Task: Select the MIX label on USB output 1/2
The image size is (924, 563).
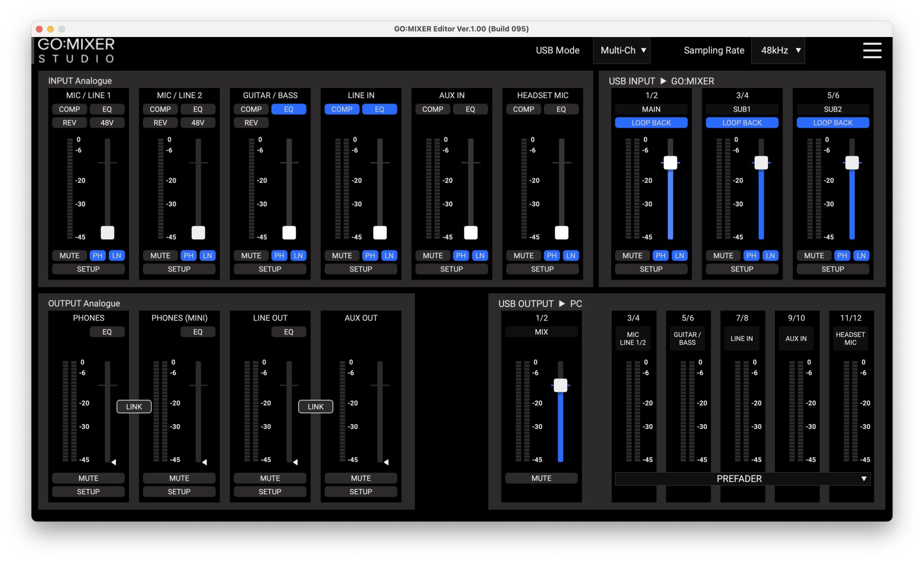Action: [541, 332]
